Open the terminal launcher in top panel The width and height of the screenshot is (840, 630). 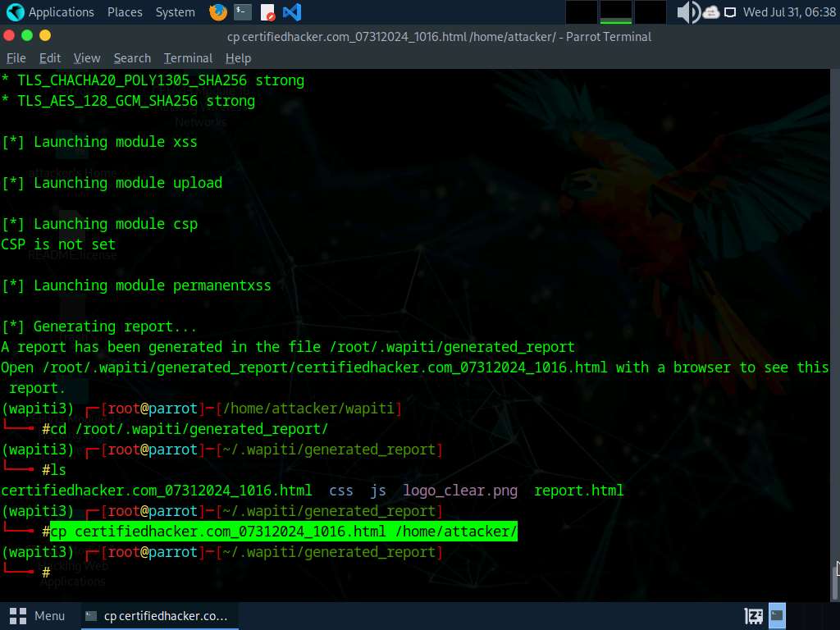242,12
